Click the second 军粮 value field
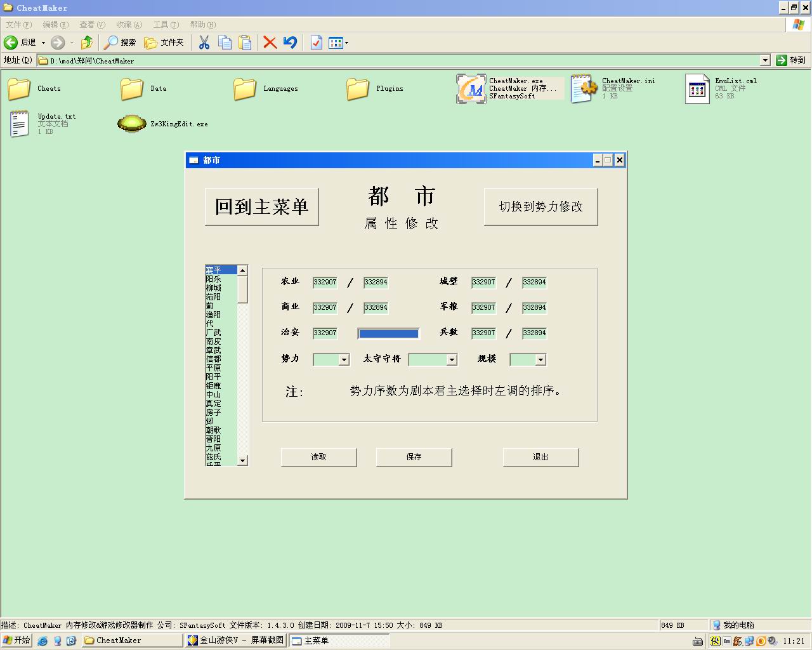The image size is (812, 650). 534,308
